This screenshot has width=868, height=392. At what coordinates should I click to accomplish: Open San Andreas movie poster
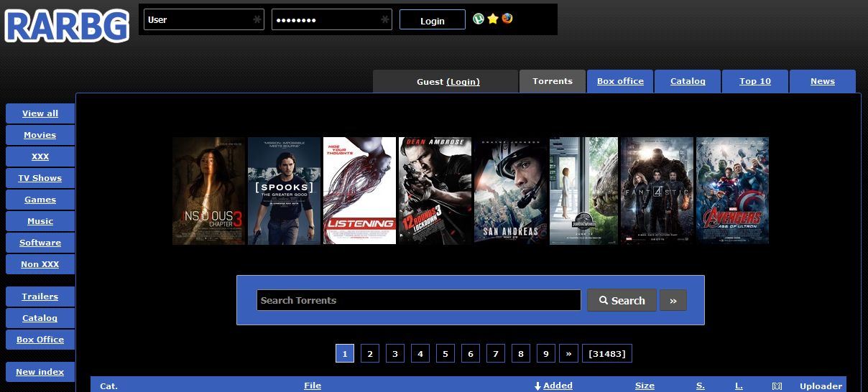pos(510,191)
